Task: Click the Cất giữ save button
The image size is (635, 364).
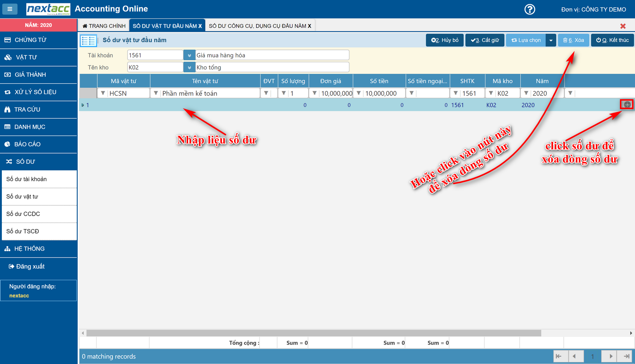Action: coord(485,40)
